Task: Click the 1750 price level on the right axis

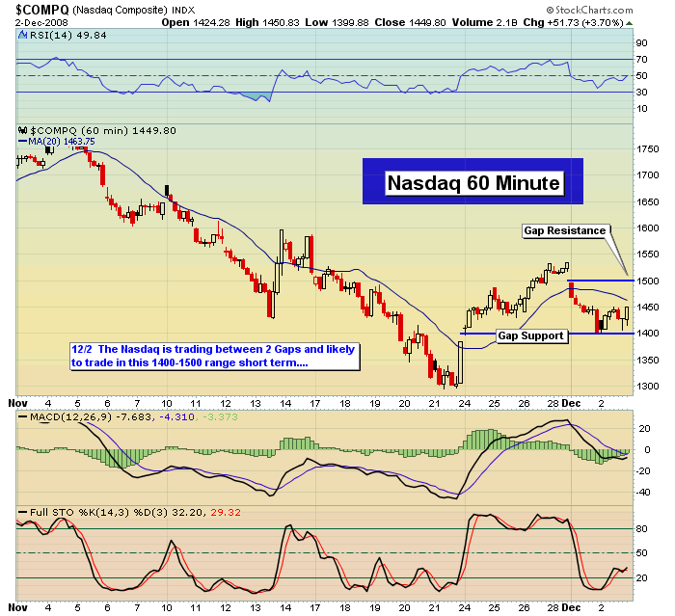Action: [648, 149]
